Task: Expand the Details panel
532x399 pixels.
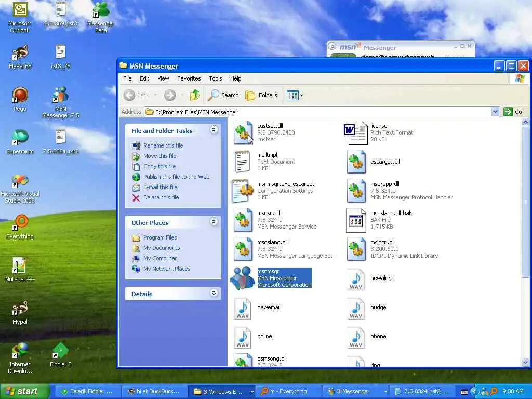Action: (x=214, y=293)
